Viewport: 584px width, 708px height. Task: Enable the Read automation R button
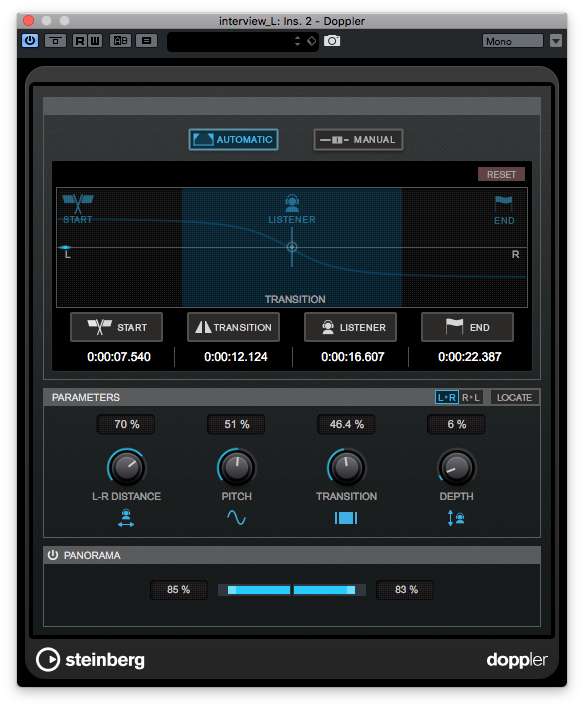[x=79, y=41]
